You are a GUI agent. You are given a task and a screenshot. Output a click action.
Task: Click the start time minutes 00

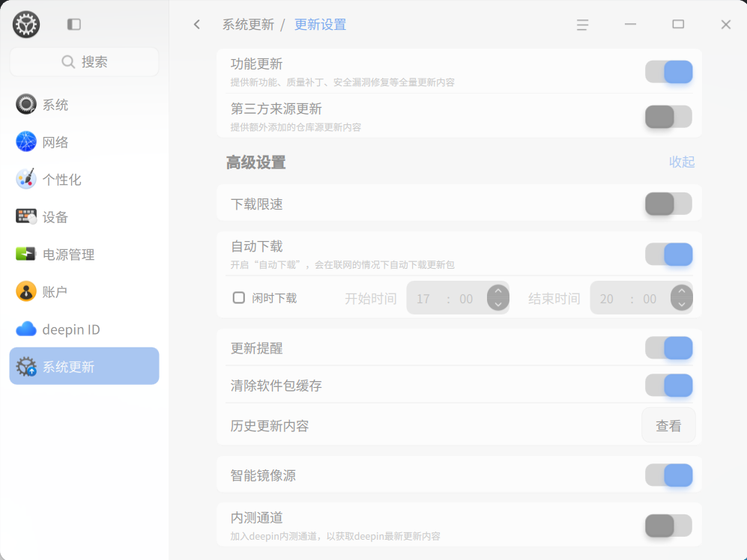pos(466,299)
